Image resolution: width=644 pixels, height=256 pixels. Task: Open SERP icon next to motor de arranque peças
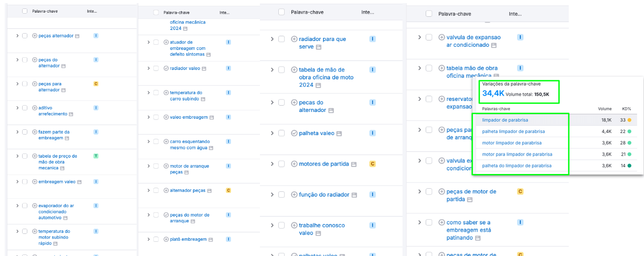(187, 172)
